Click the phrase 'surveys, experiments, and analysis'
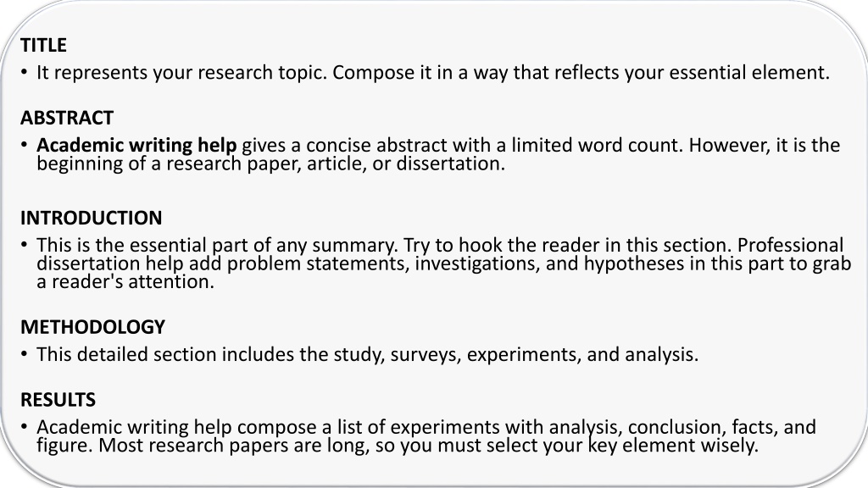This screenshot has width=868, height=488. [542, 354]
